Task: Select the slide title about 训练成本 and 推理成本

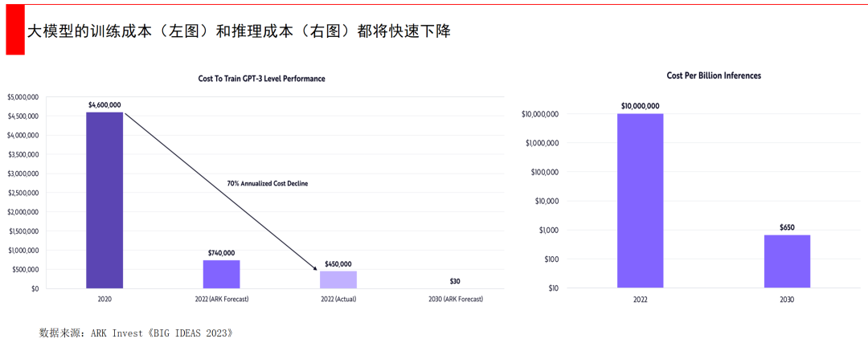Action: 239,31
